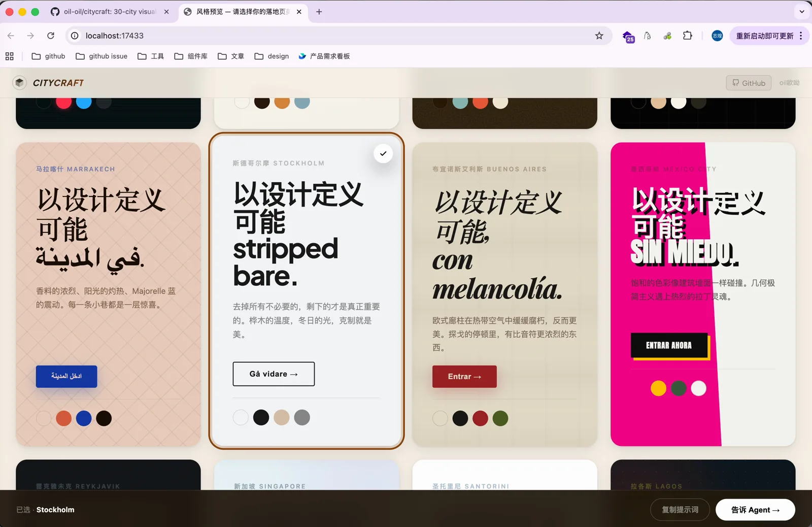The height and width of the screenshot is (527, 812).
Task: Open the design bookmarks folder
Action: 272,56
